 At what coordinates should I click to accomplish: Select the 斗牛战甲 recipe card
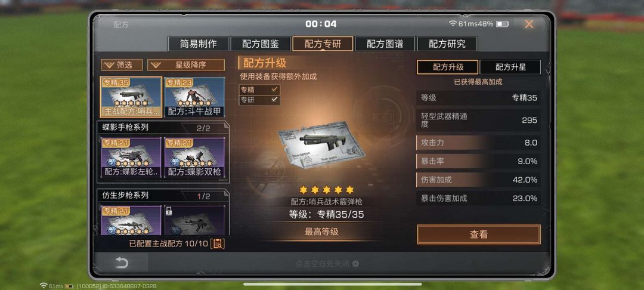tap(194, 97)
